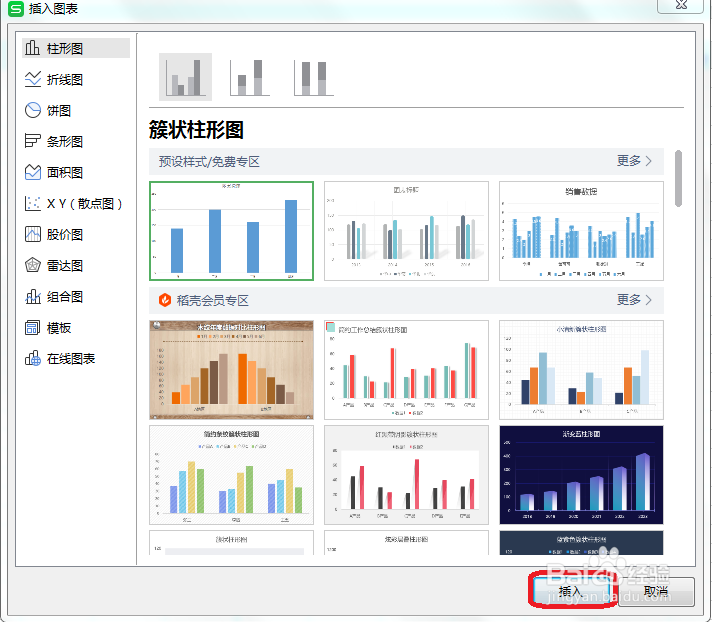Select the 模板 template icon
This screenshot has height=622, width=712.
(x=33, y=327)
